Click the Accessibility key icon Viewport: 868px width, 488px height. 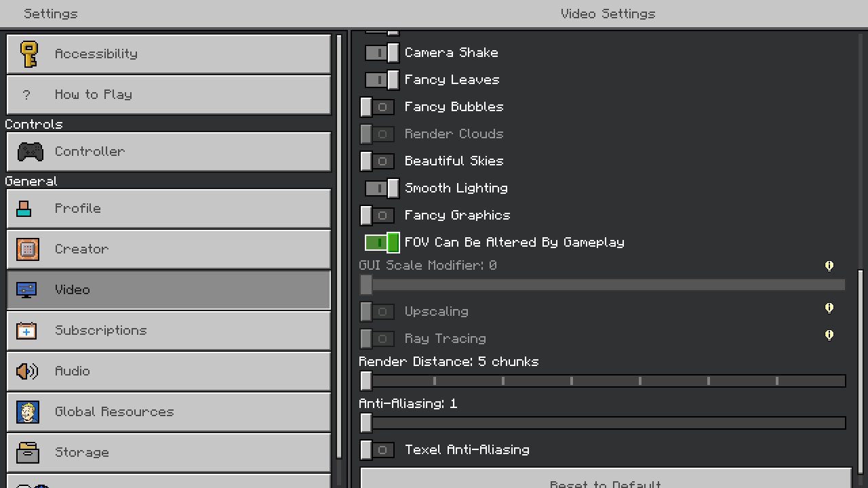click(x=28, y=54)
